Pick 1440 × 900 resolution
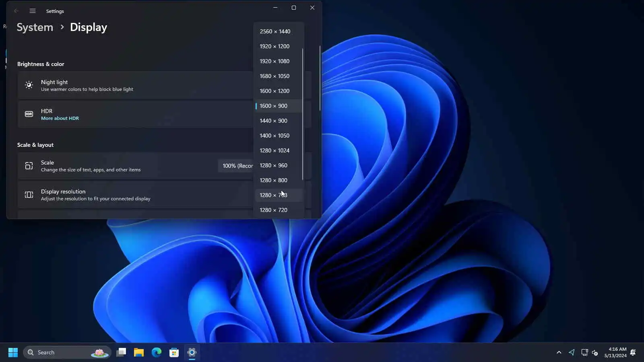This screenshot has height=362, width=644. click(279, 121)
